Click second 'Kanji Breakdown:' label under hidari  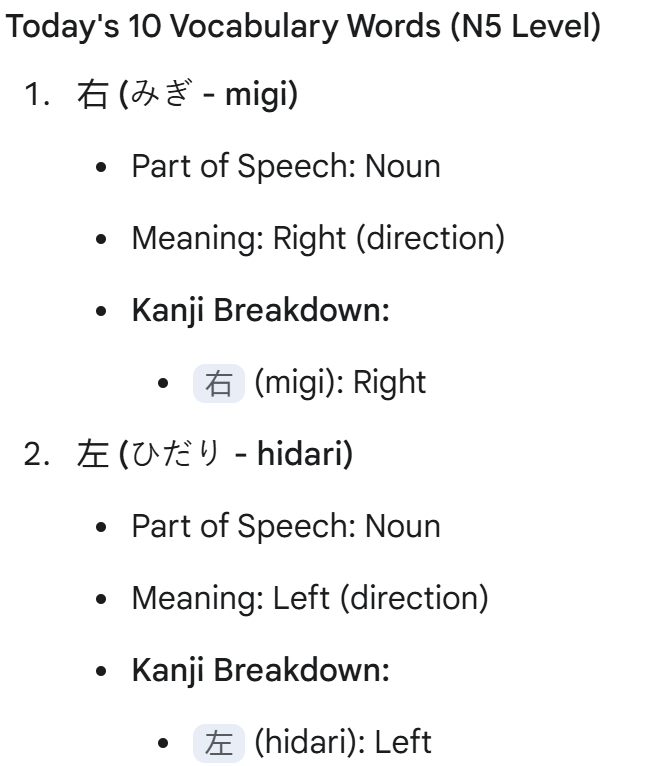pos(261,670)
